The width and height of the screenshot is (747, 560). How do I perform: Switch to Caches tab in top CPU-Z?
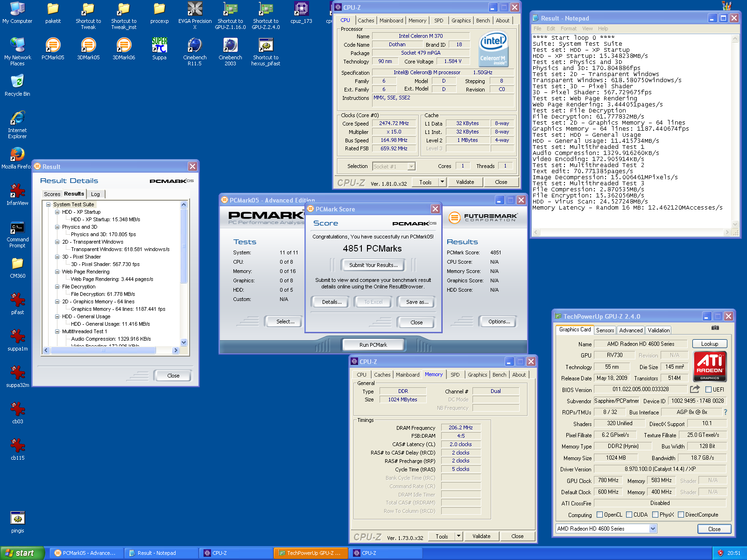point(366,21)
